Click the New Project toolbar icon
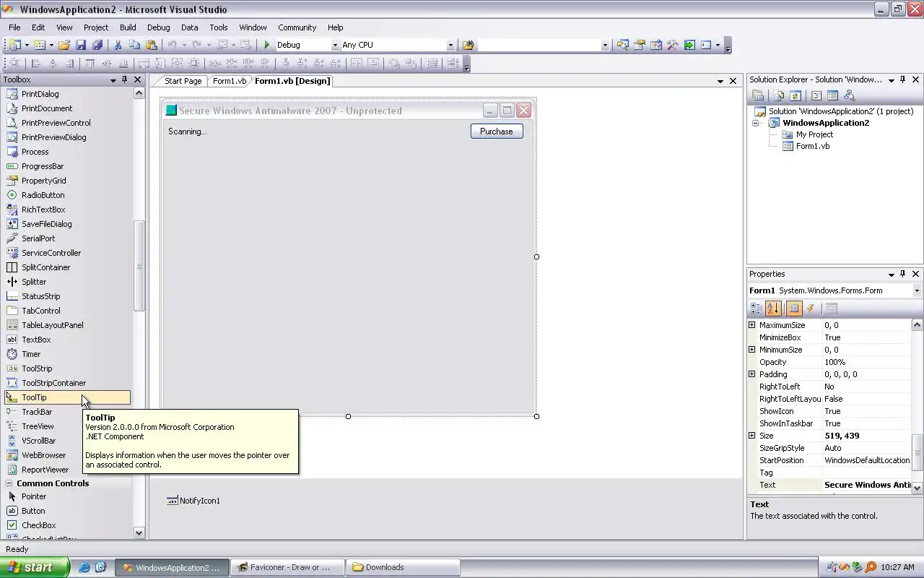 (x=14, y=45)
